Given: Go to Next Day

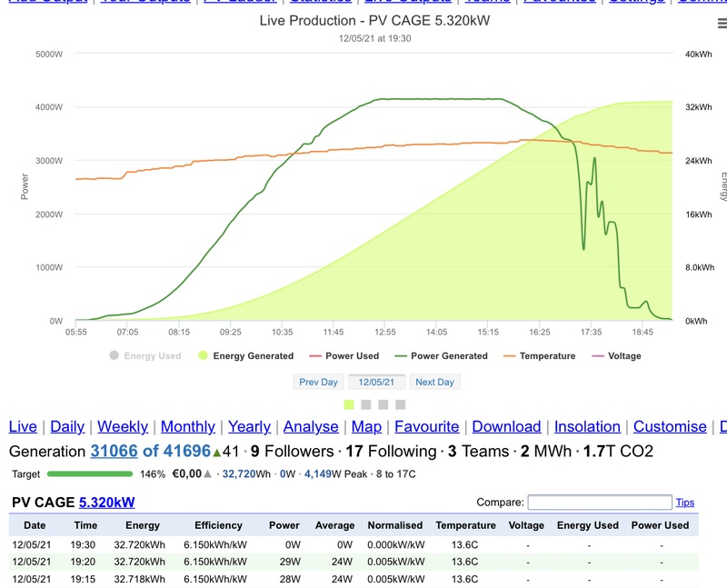Looking at the screenshot, I should (x=434, y=382).
